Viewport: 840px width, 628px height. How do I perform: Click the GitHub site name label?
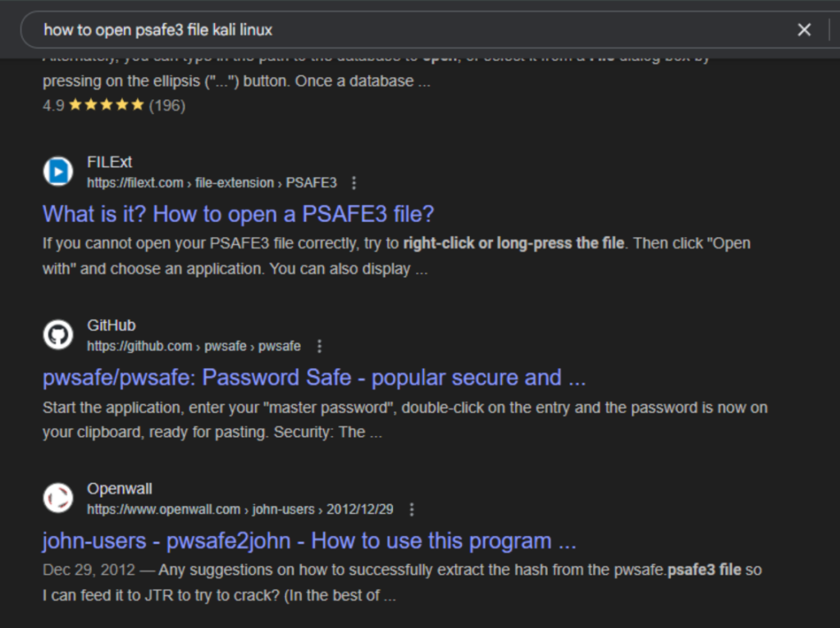[x=112, y=325]
